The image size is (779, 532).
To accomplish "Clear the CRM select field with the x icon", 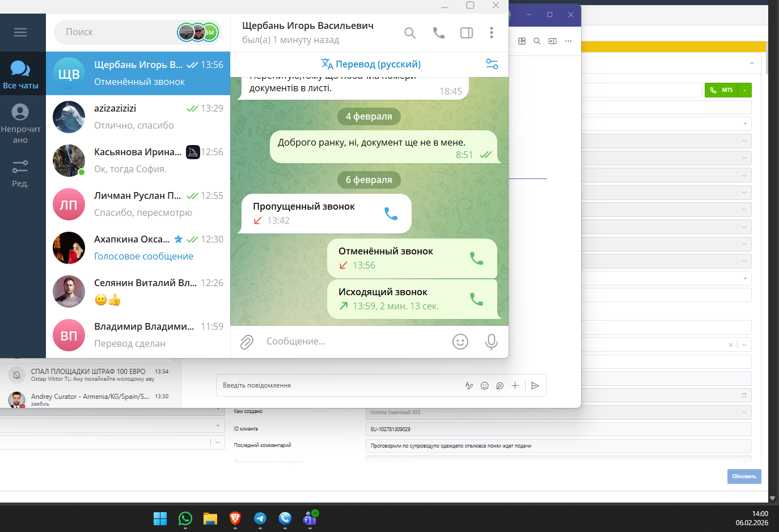I will click(730, 344).
